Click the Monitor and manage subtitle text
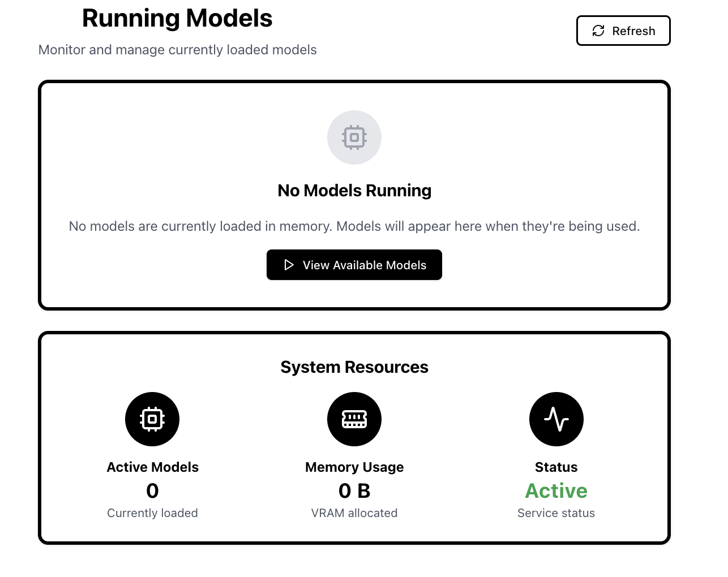The height and width of the screenshot is (577, 728). coord(177,50)
